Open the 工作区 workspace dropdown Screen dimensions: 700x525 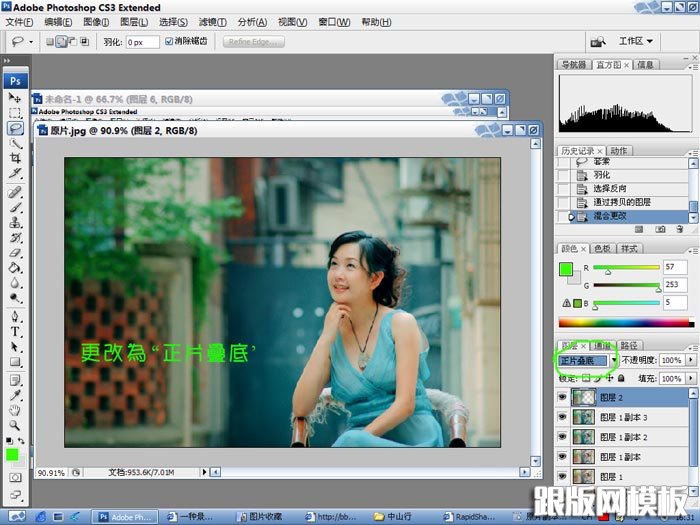point(635,41)
